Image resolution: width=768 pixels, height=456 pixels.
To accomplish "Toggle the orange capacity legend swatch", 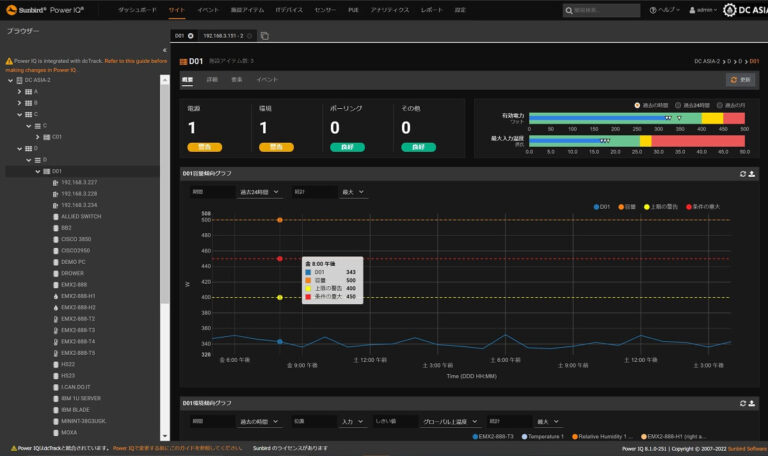I will point(621,207).
